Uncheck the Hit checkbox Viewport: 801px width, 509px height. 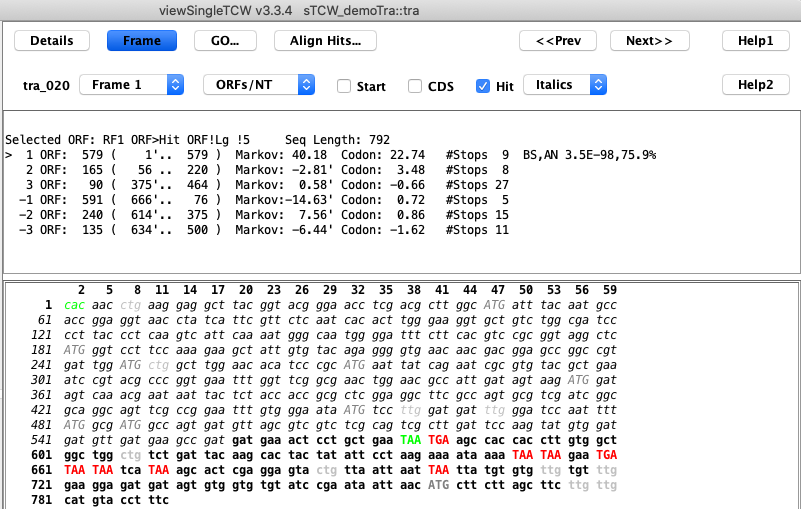pos(483,87)
